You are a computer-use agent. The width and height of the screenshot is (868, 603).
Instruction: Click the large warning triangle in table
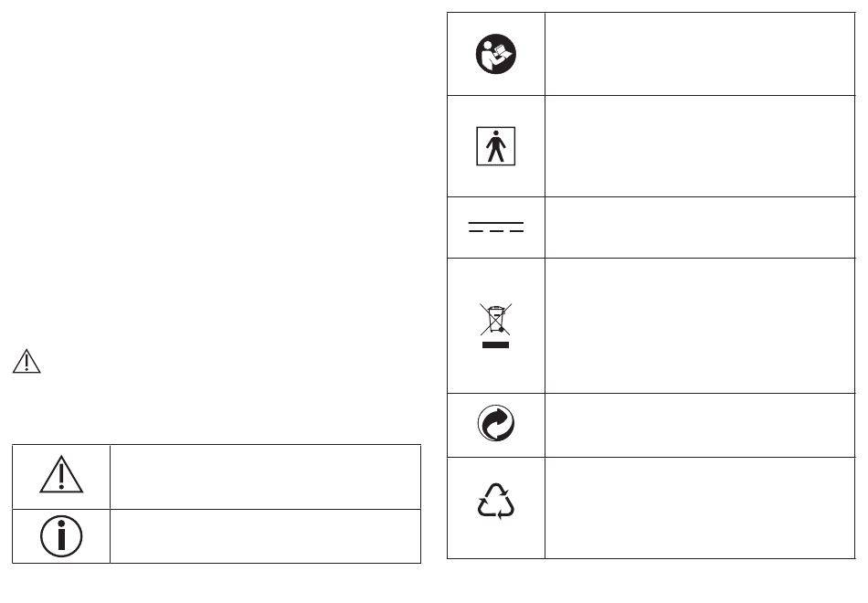(61, 474)
